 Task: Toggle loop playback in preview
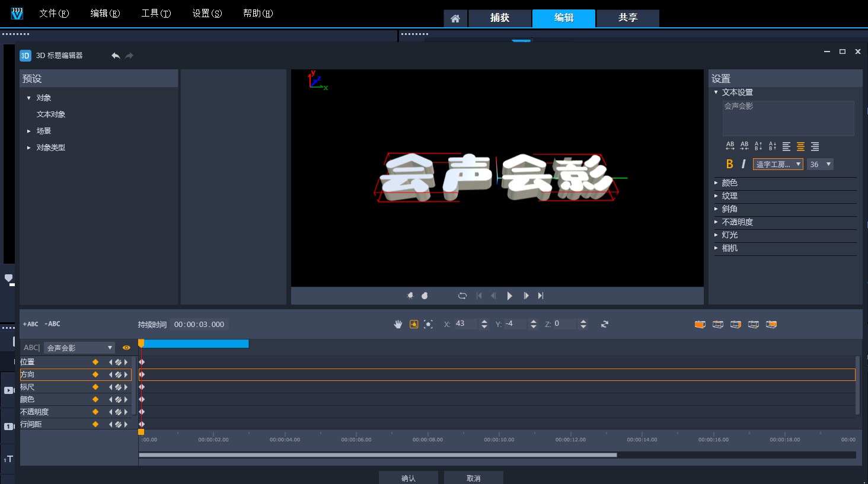[462, 296]
